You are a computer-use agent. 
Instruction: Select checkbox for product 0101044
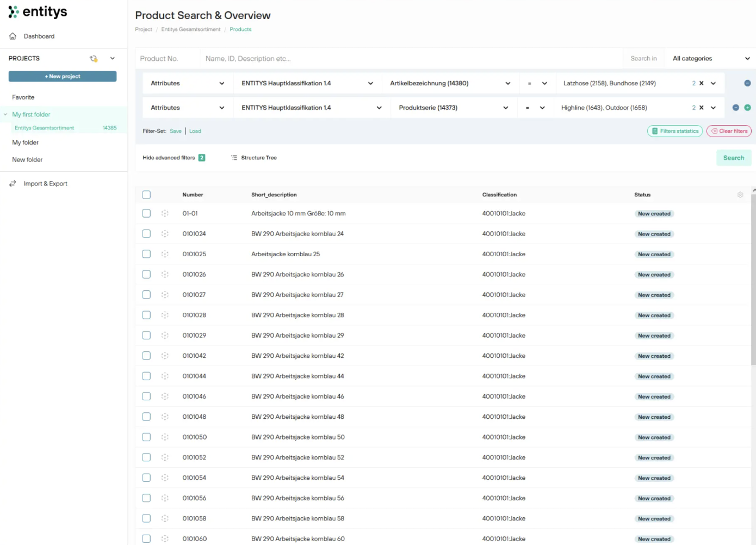146,376
